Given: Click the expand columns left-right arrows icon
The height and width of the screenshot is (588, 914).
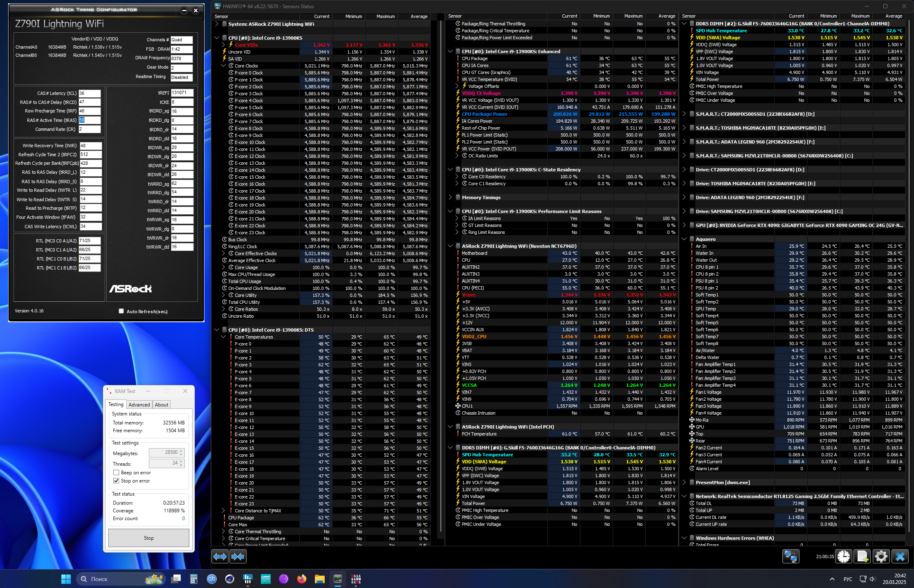Looking at the screenshot, I should click(x=220, y=557).
